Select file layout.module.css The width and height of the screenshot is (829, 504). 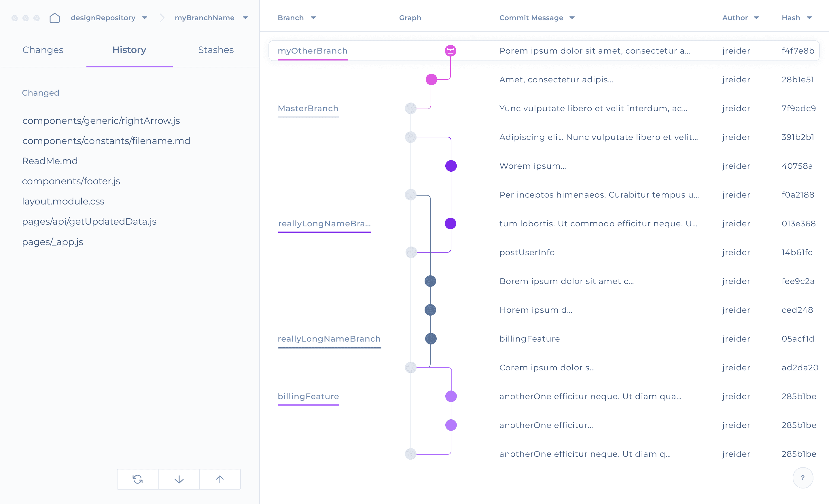[x=63, y=201]
